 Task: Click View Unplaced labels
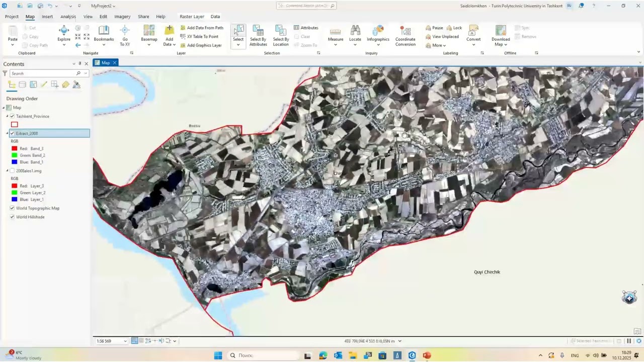coord(442,37)
